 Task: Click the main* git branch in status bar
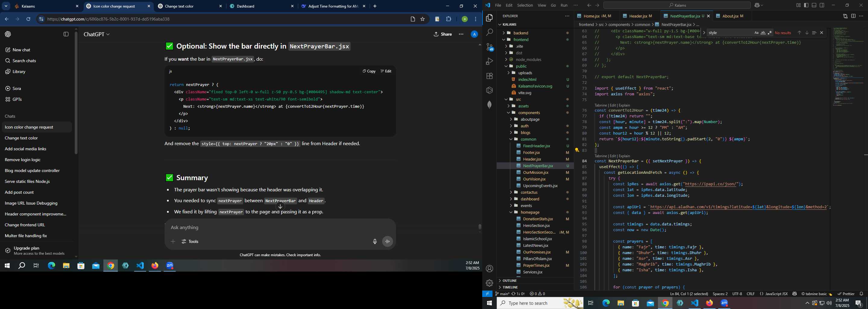[x=502, y=294]
